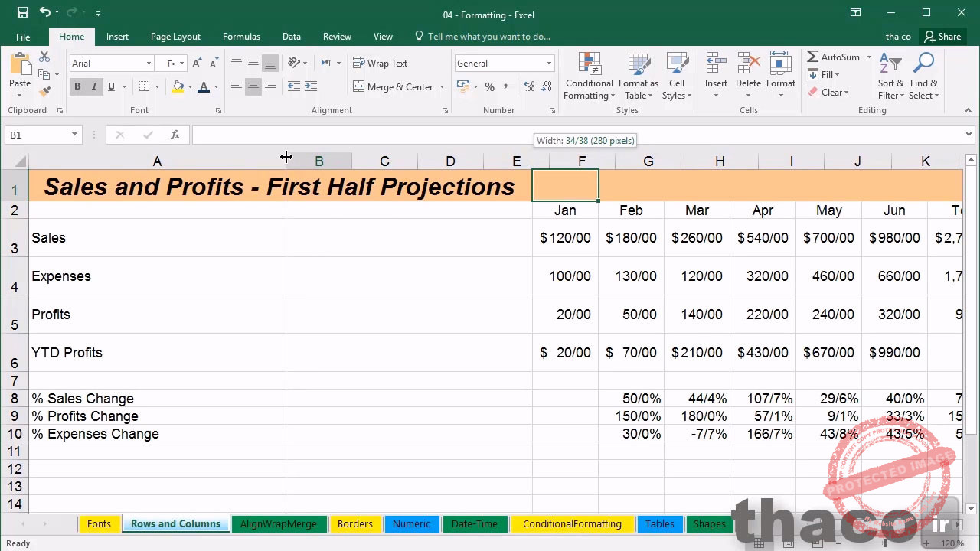980x551 pixels.
Task: Toggle underline formatting
Action: (x=111, y=86)
